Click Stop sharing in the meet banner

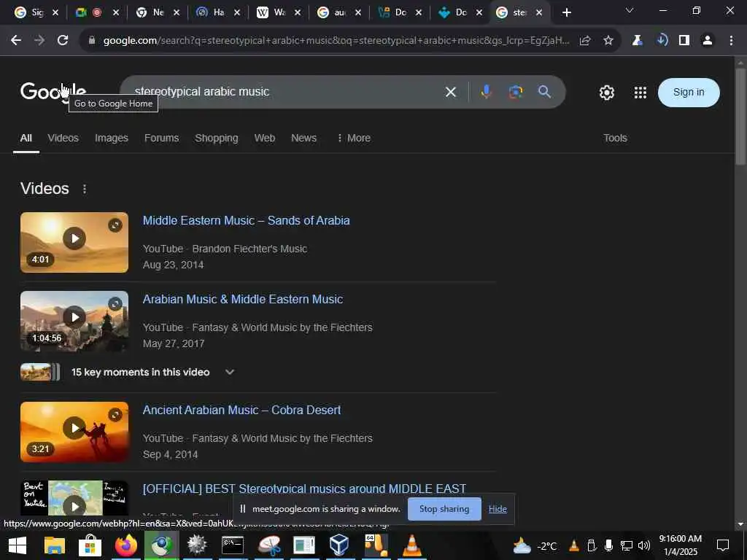[444, 509]
